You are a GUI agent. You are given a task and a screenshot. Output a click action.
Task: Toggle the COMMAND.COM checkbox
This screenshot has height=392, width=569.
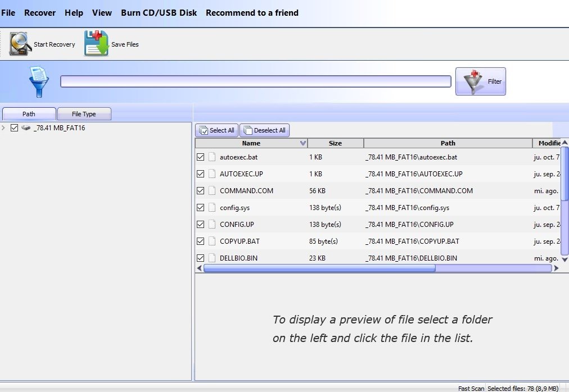point(200,191)
